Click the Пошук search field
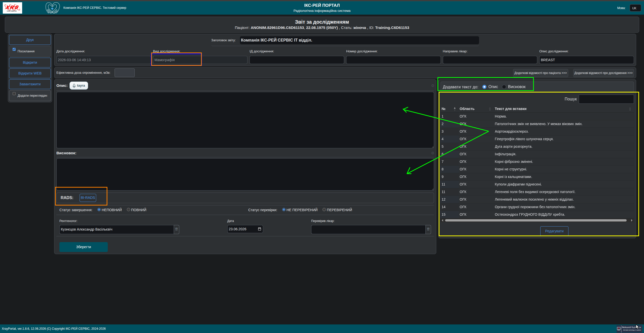The image size is (644, 333). tap(606, 99)
